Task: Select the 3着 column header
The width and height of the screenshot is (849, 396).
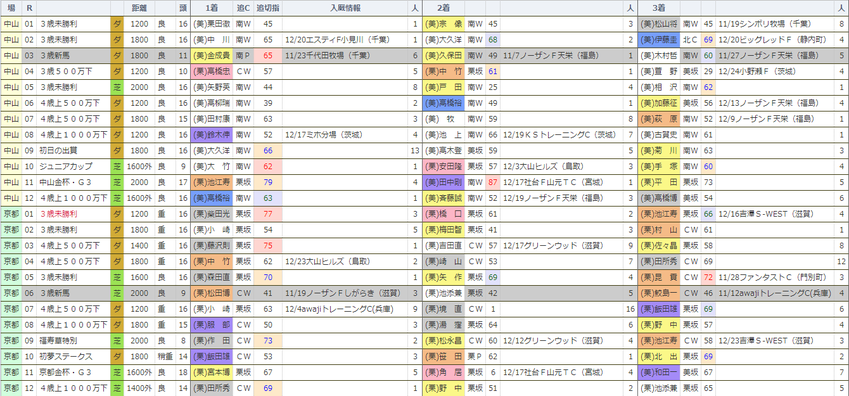Action: click(658, 8)
